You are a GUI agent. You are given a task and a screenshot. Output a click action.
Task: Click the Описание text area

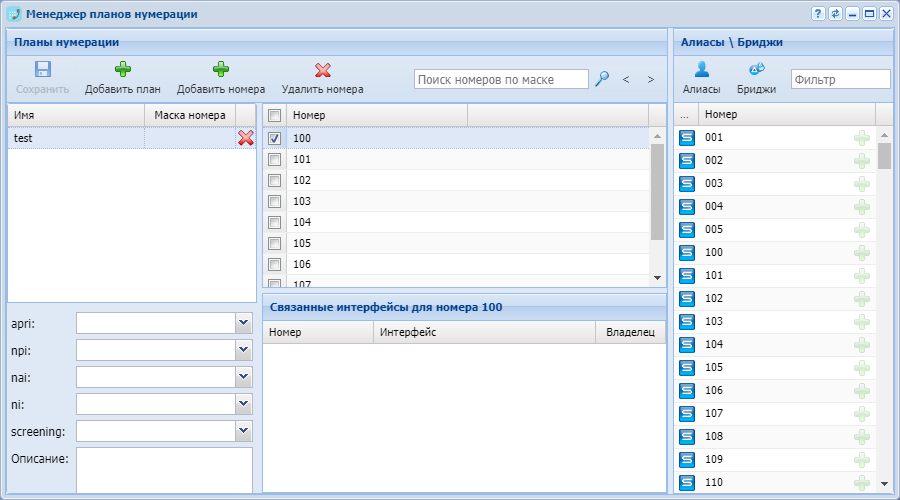pyautogui.click(x=164, y=470)
